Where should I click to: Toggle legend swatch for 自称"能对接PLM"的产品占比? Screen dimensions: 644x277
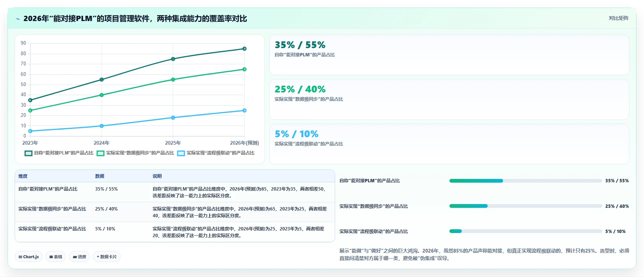29,153
